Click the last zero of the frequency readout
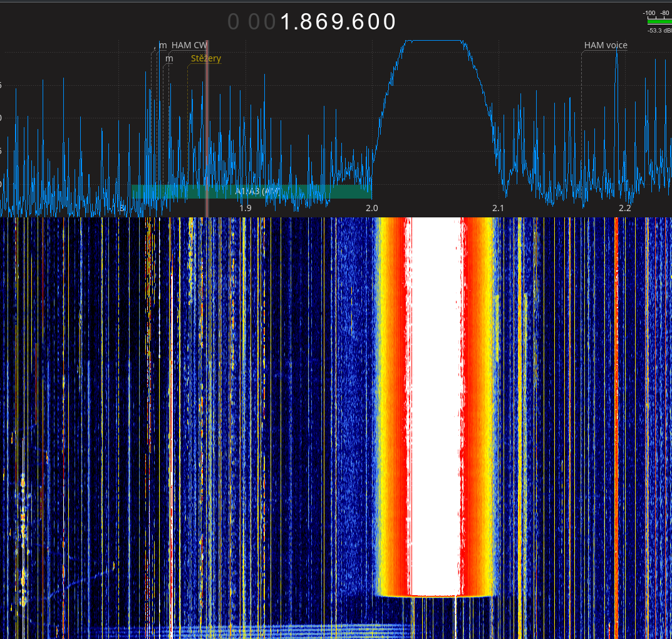 [390, 22]
